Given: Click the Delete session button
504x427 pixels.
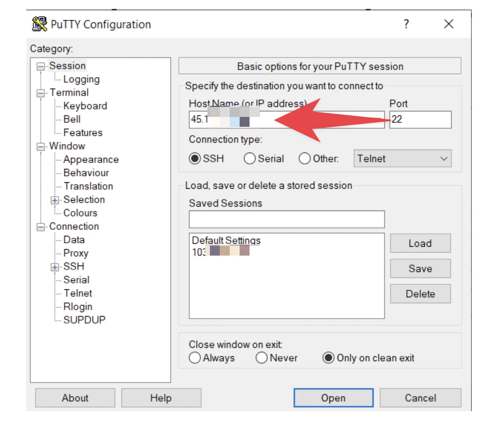Looking at the screenshot, I should tap(420, 294).
